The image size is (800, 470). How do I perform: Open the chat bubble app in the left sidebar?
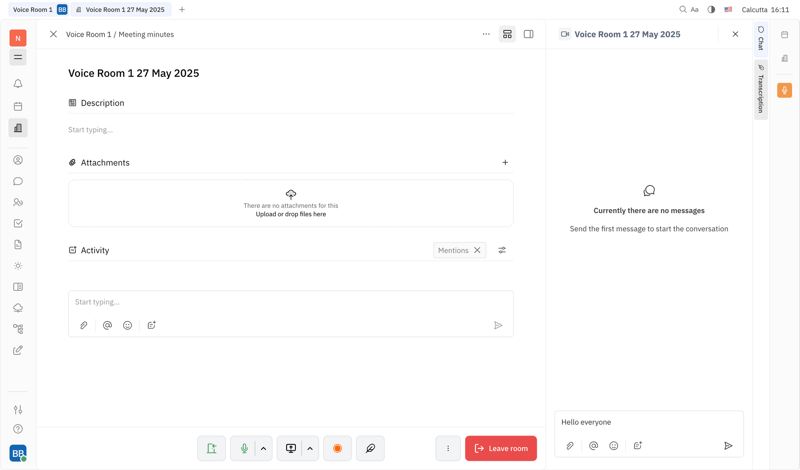pyautogui.click(x=18, y=181)
